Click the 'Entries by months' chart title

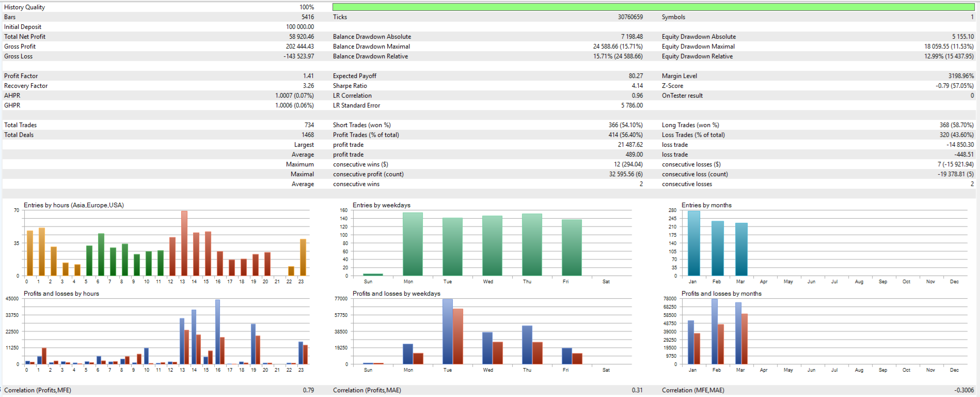point(706,205)
